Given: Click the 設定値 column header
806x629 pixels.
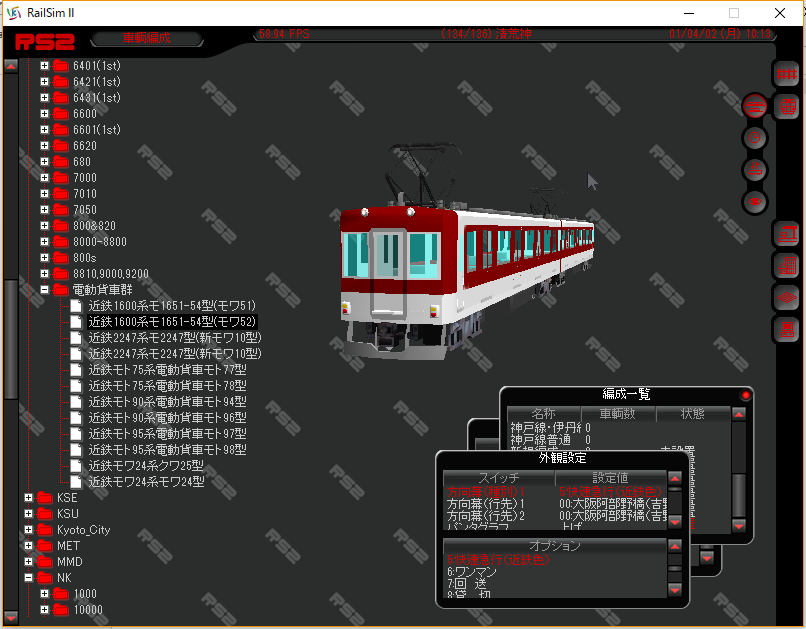Looking at the screenshot, I should point(611,477).
